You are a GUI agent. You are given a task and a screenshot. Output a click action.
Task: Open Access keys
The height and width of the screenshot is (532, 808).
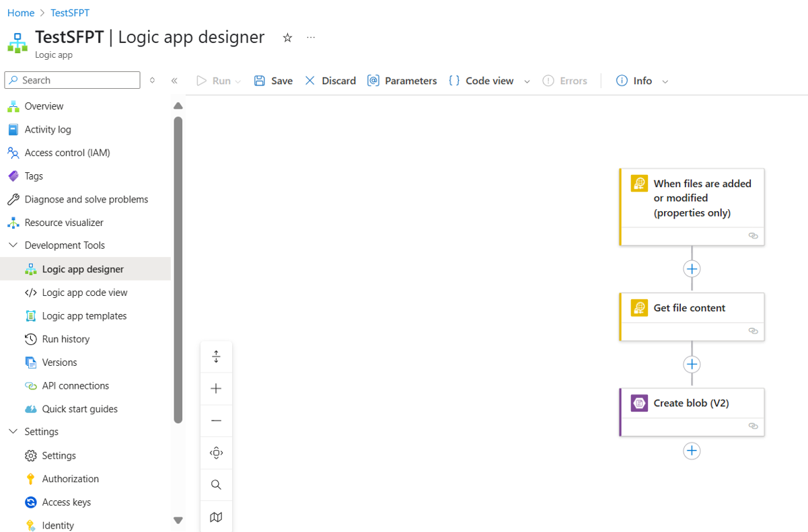[66, 502]
